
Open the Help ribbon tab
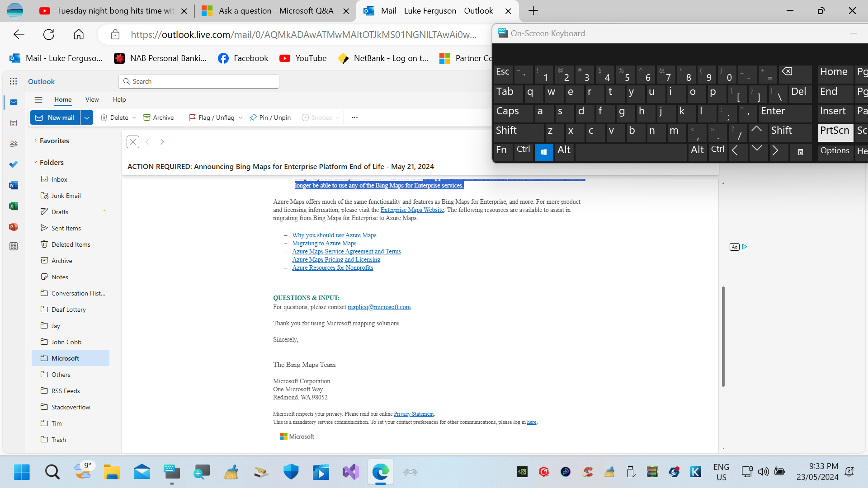pyautogui.click(x=119, y=100)
